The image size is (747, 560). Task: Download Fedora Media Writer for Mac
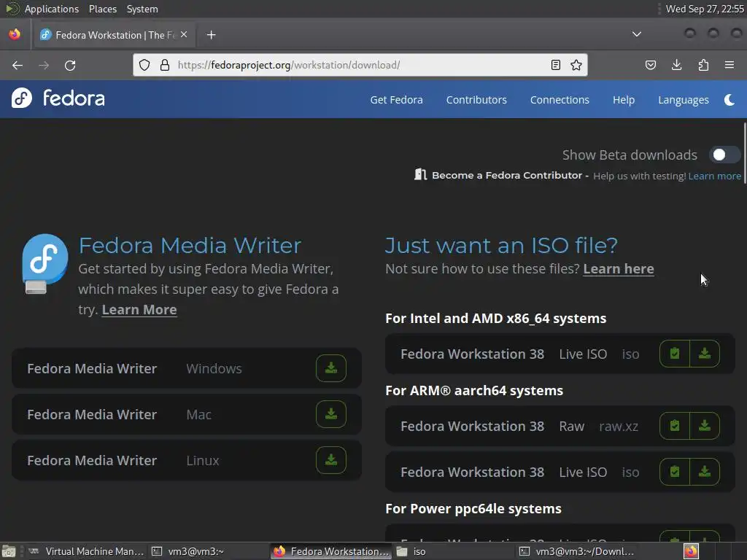(331, 414)
